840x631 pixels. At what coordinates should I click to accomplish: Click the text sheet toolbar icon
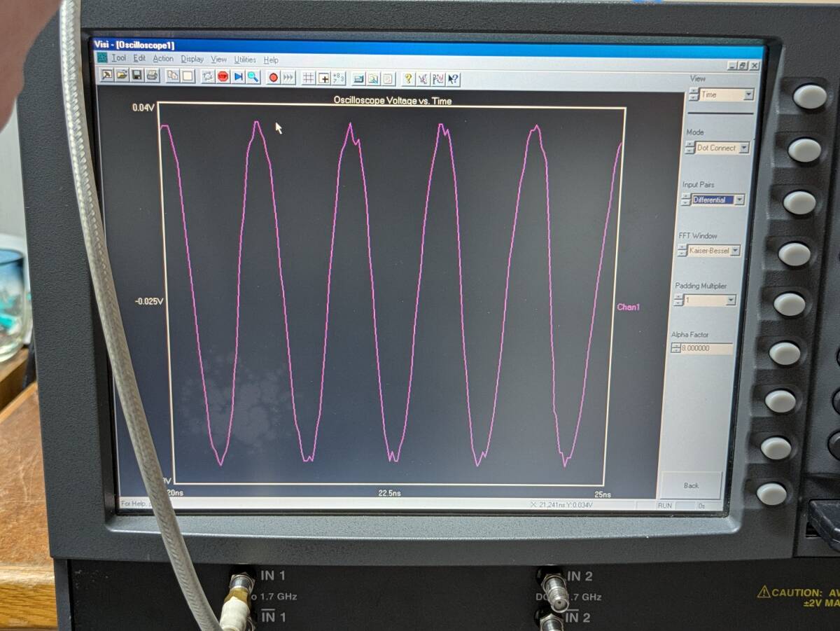(387, 78)
